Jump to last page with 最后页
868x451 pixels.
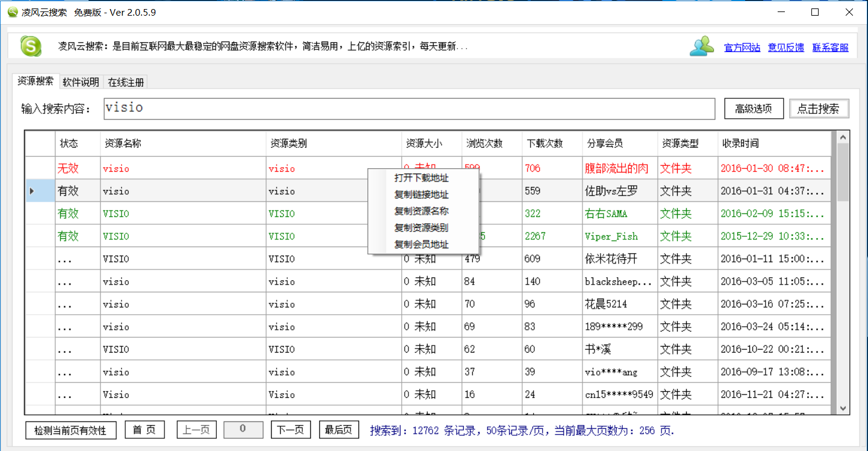339,430
